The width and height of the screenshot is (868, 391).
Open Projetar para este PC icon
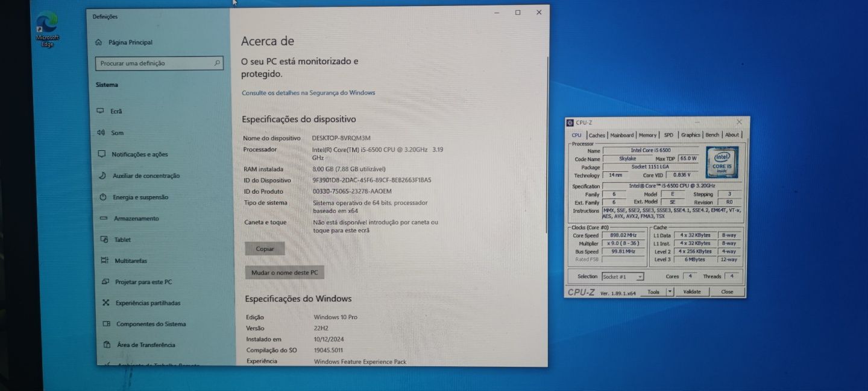coord(105,282)
